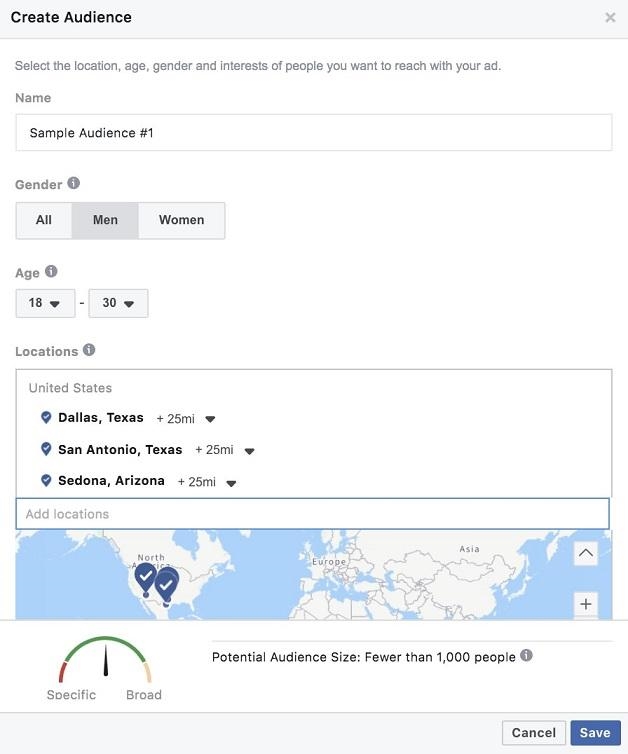Click the Age info icon
Viewport: 628px width, 754px height.
51,272
